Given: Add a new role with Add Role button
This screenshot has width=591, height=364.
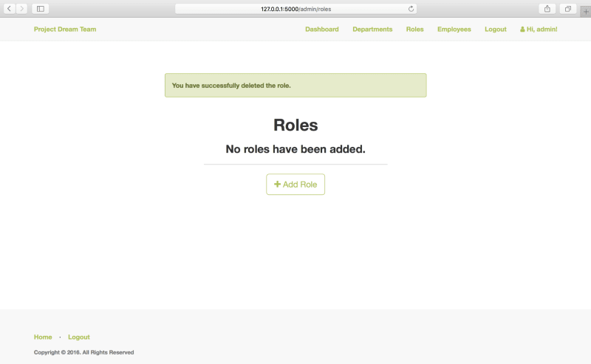Looking at the screenshot, I should (295, 185).
